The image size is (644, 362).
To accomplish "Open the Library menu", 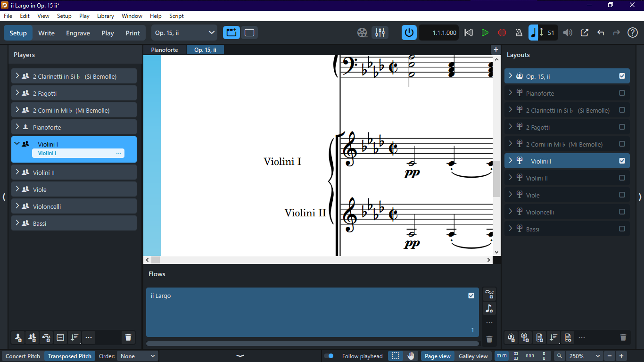I will [106, 16].
